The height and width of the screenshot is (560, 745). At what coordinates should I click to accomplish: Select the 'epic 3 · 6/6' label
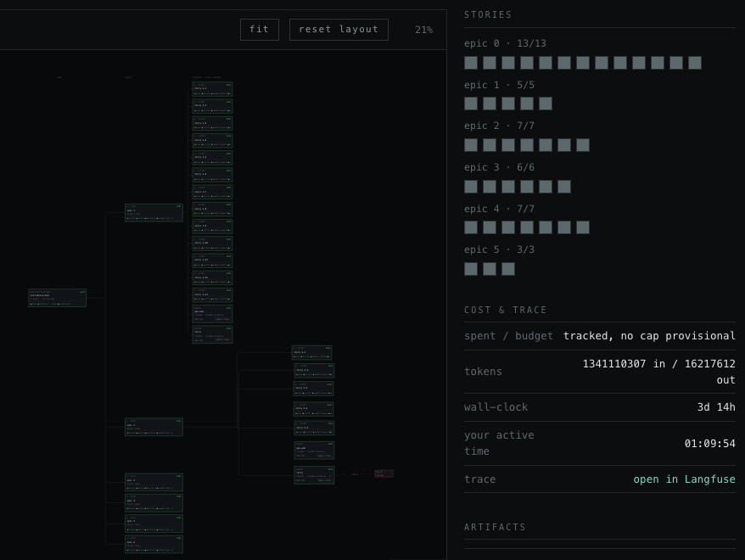coord(500,167)
